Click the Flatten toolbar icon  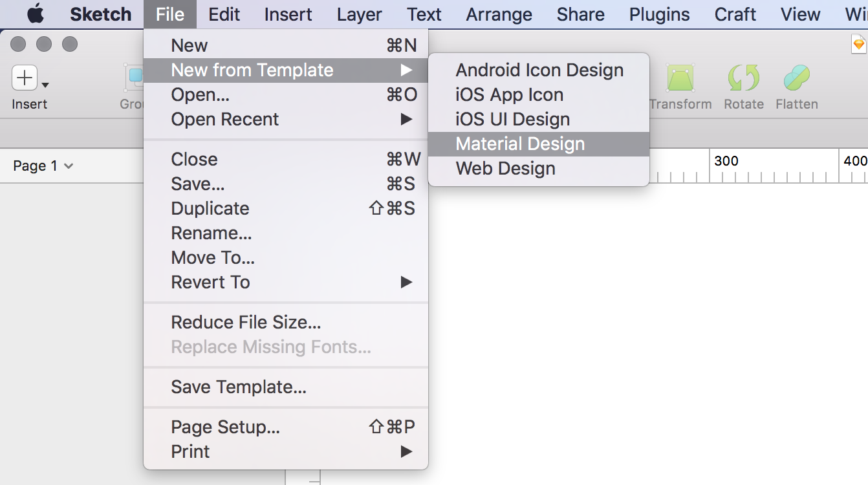click(797, 78)
